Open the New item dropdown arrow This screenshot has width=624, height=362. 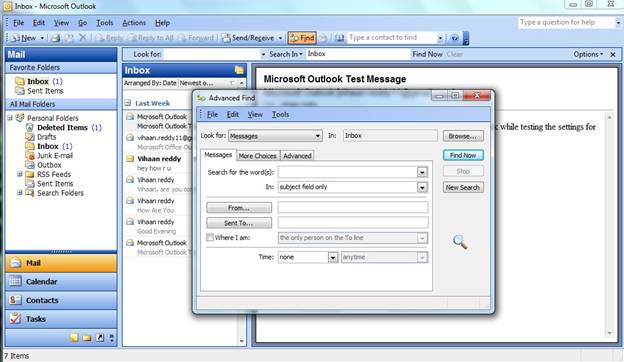pos(42,38)
